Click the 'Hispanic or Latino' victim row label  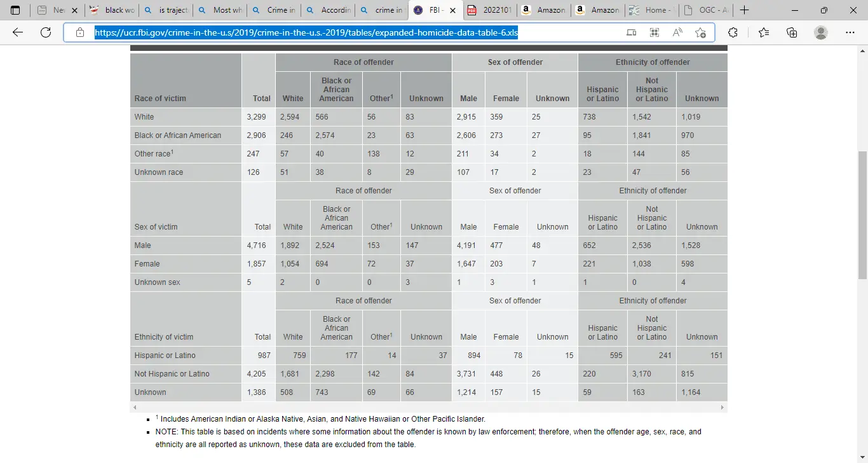165,356
